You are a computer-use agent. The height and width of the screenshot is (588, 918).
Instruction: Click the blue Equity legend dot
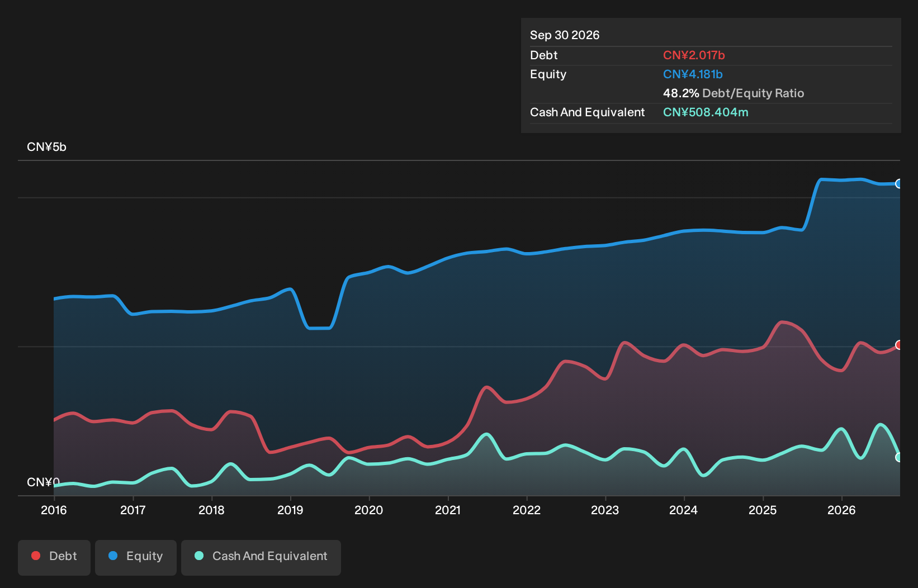113,556
